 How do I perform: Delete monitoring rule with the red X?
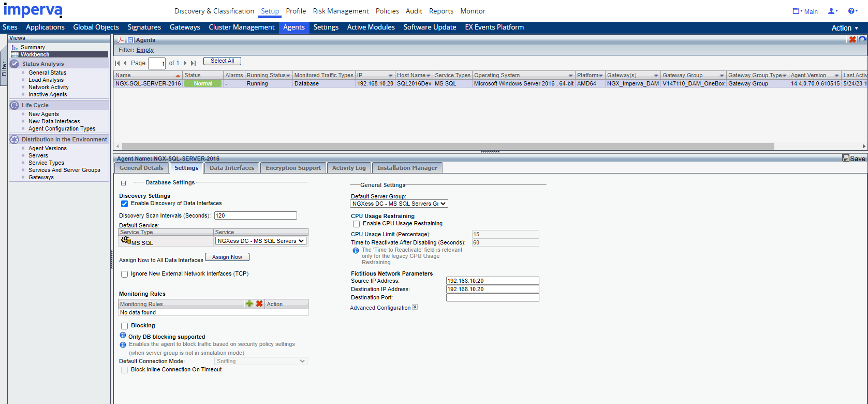point(259,304)
